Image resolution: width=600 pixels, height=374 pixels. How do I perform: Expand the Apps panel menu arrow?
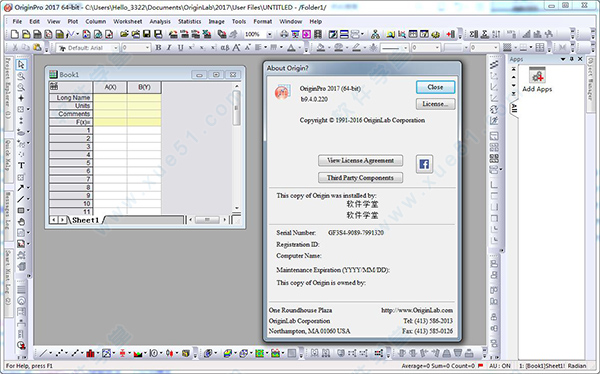[x=563, y=59]
